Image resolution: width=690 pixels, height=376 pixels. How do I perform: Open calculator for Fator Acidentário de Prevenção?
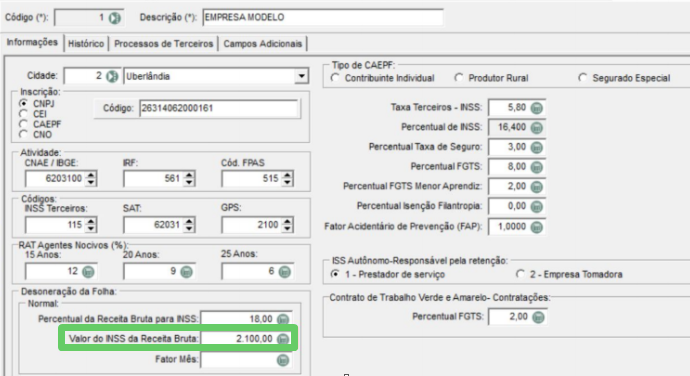coord(536,227)
